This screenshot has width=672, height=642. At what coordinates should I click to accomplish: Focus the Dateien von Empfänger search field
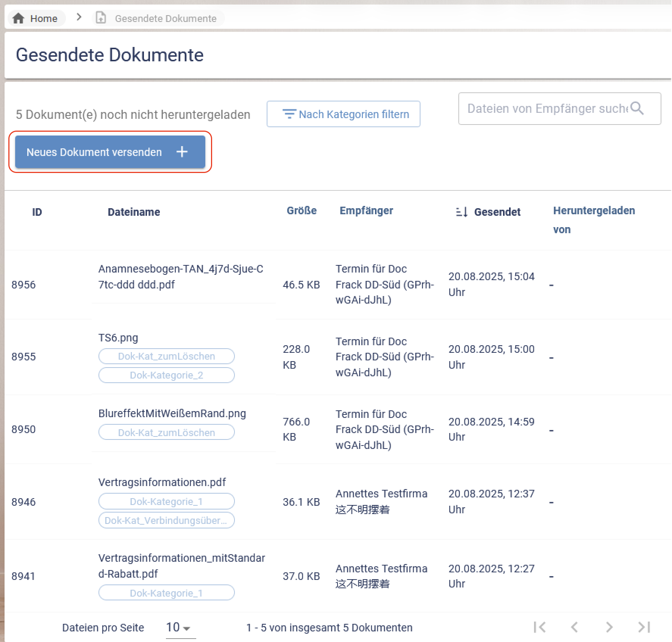547,109
